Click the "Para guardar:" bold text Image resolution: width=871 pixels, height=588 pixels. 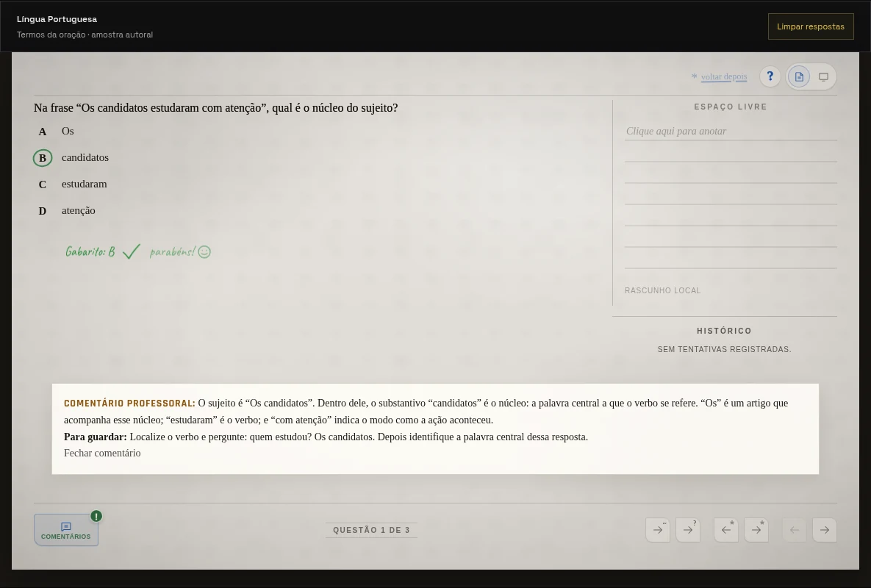[95, 437]
